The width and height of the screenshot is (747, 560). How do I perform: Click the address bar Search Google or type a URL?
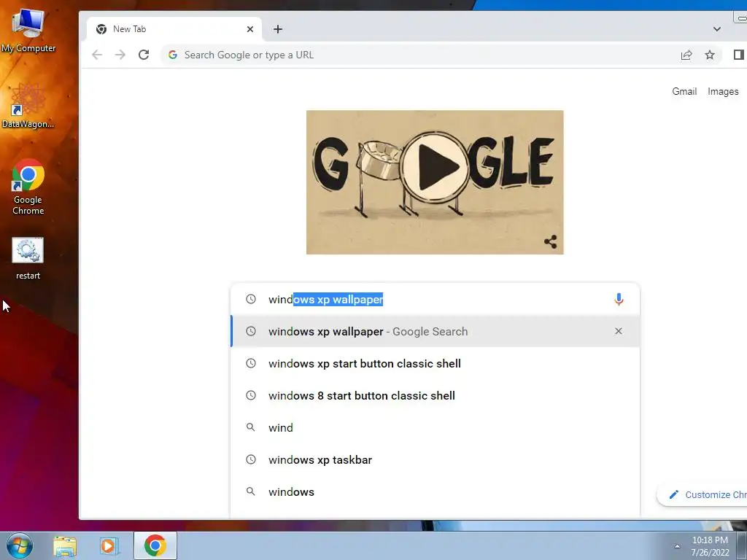click(419, 55)
